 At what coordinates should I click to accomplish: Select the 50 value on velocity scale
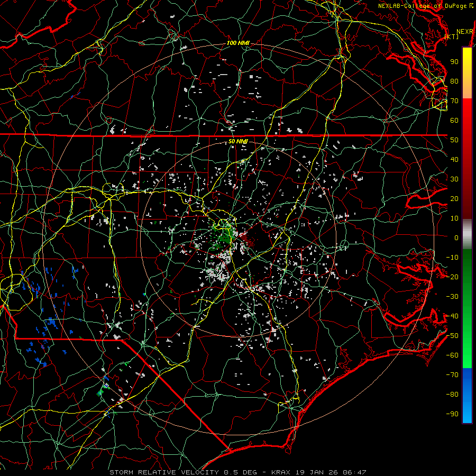pos(454,140)
